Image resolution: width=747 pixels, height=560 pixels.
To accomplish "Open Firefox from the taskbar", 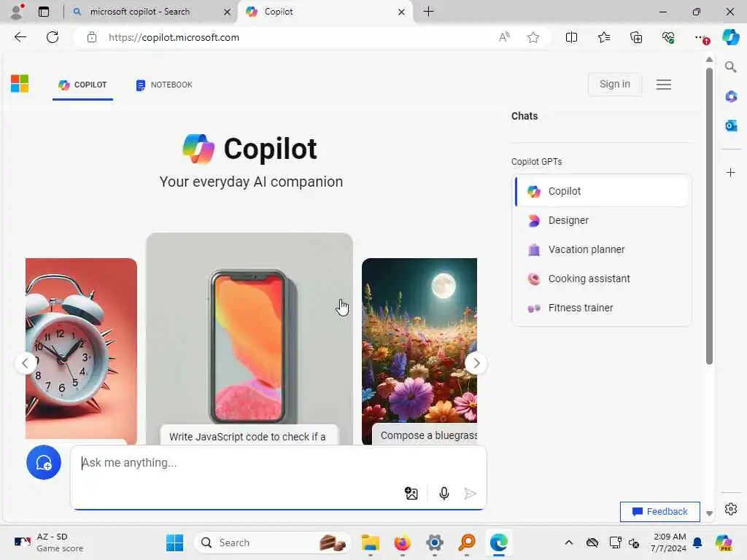I will (402, 542).
